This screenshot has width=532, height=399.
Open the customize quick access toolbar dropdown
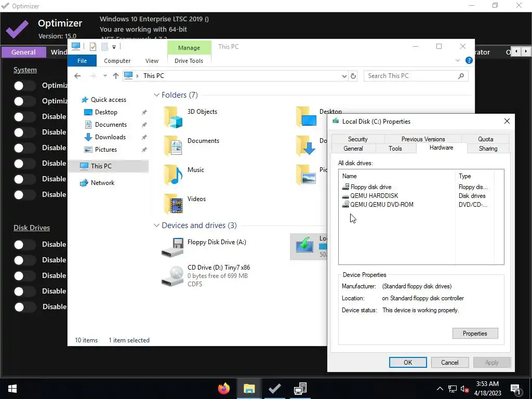click(114, 47)
